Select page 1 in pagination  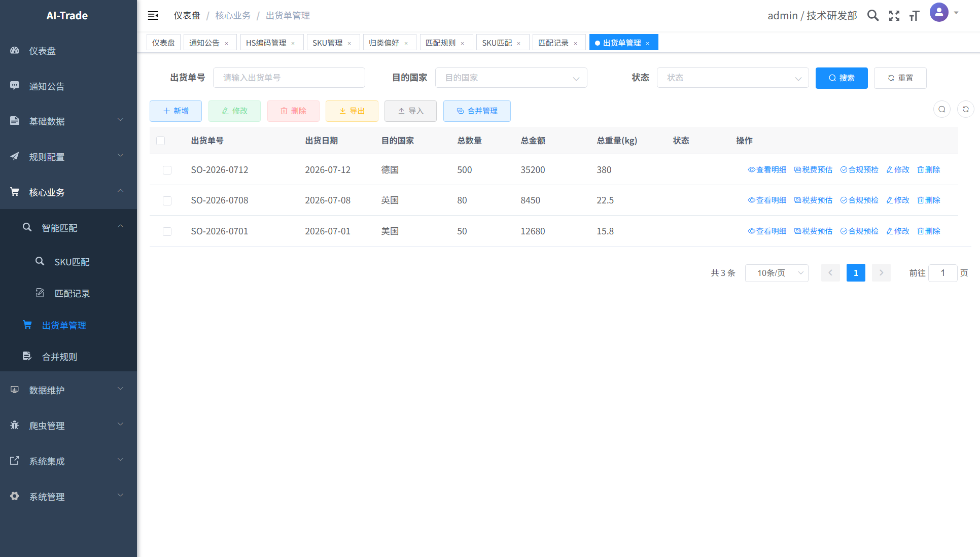click(x=856, y=273)
